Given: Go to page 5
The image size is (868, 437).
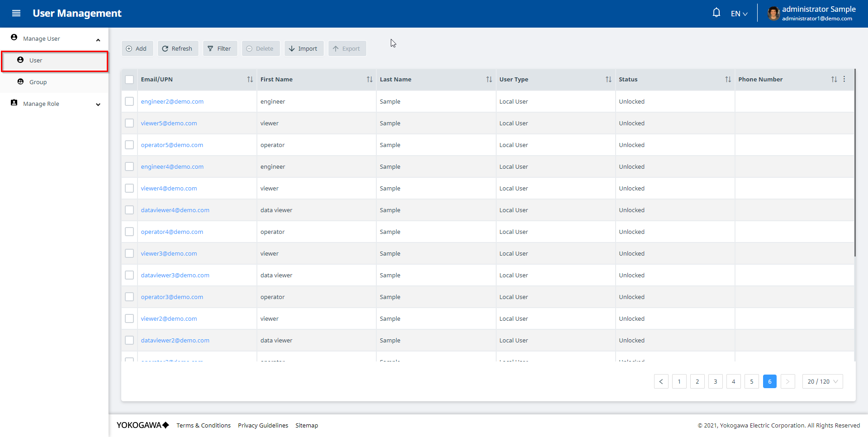Looking at the screenshot, I should (x=751, y=381).
